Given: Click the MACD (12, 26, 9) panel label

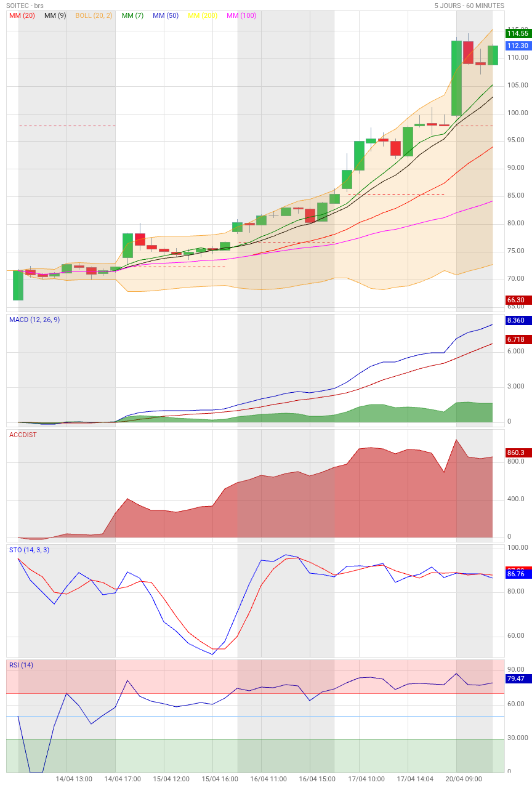Looking at the screenshot, I should coord(34,320).
